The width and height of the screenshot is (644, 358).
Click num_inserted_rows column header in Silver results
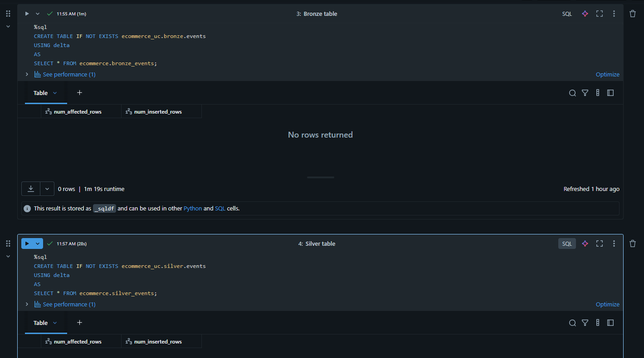(x=162, y=342)
